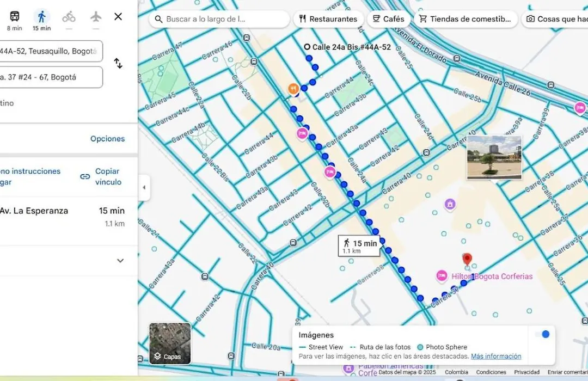
Task: Open route Opciones
Action: coord(108,139)
